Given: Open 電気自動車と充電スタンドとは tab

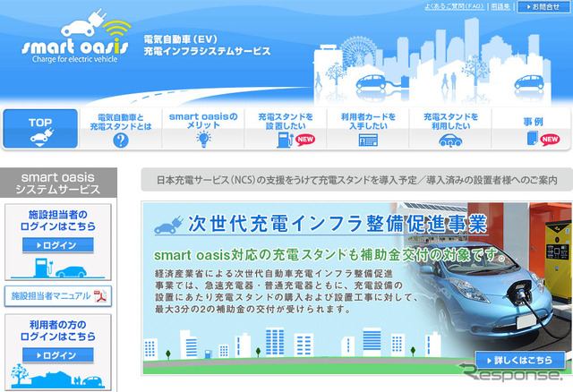Looking at the screenshot, I should (121, 129).
